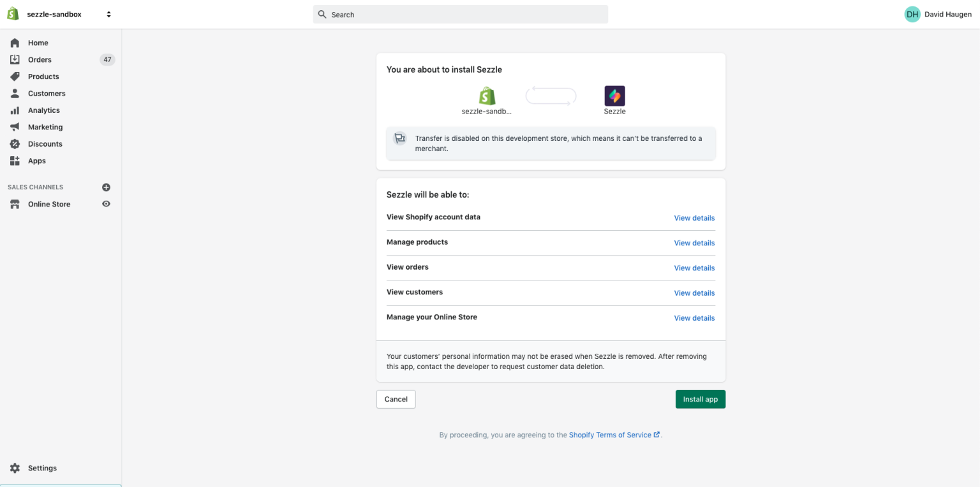Viewport: 980px width, 487px height.
Task: Click into the Search field
Action: coord(460,15)
